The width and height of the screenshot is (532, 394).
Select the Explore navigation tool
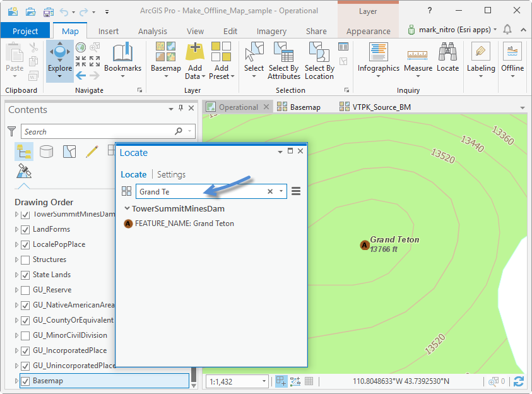60,61
